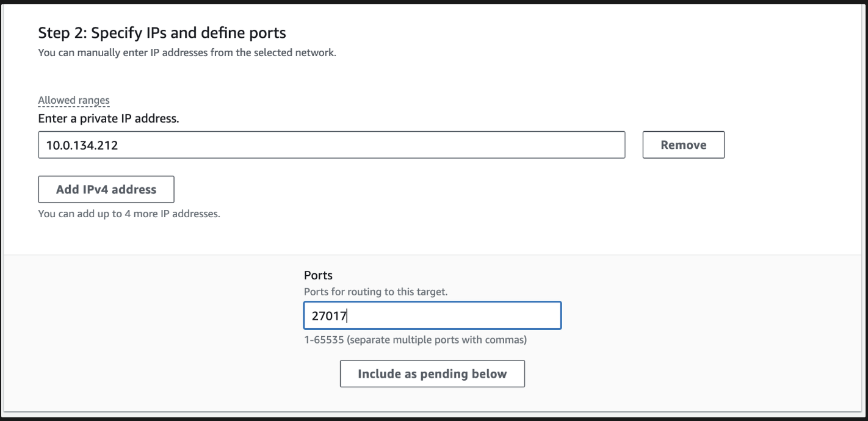Click the 10.0.134.212 address text
The height and width of the screenshot is (421, 868).
point(83,145)
